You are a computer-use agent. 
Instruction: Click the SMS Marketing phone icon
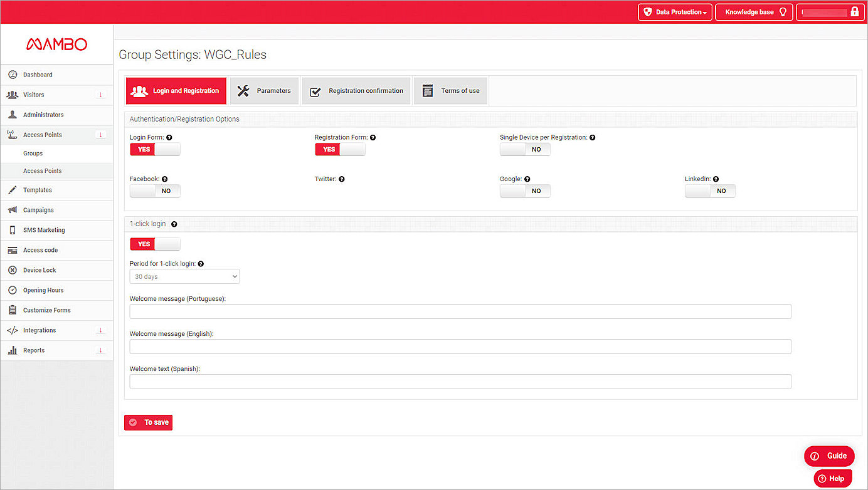click(x=13, y=230)
